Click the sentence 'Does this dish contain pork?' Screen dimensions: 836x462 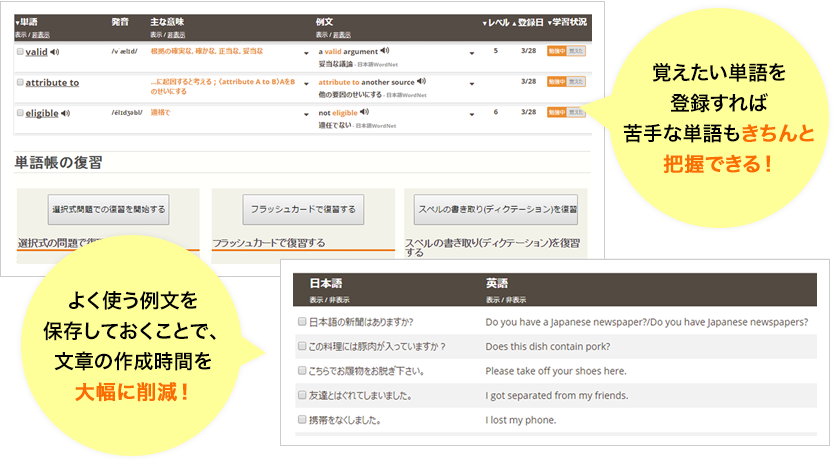548,346
